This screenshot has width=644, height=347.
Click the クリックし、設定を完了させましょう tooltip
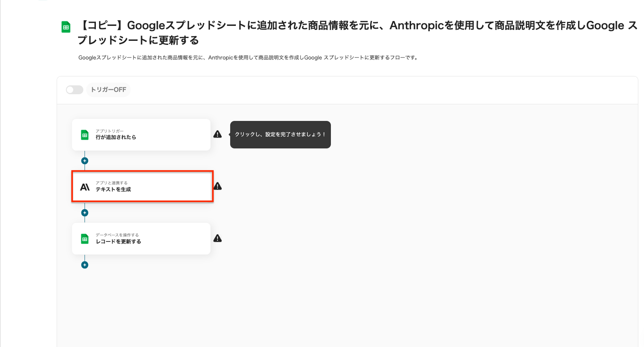280,135
